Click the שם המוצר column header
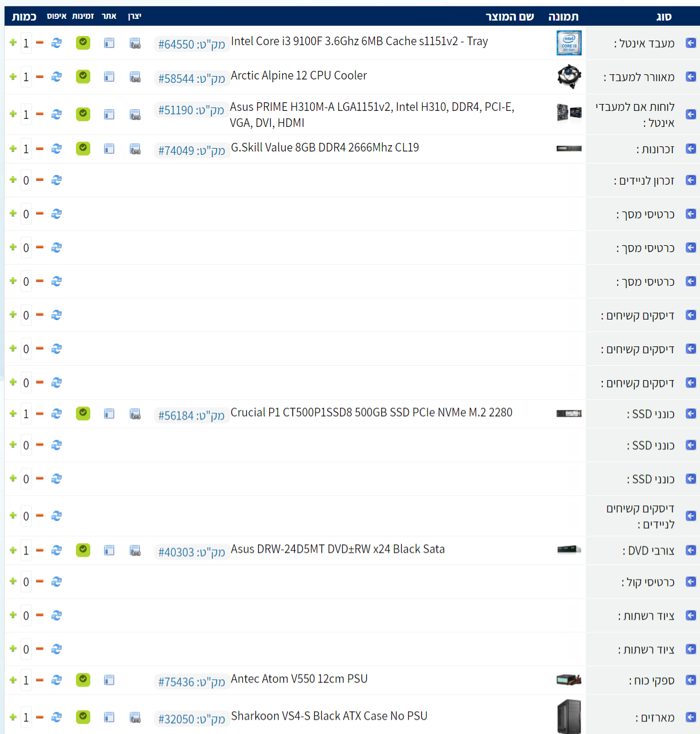 510,17
